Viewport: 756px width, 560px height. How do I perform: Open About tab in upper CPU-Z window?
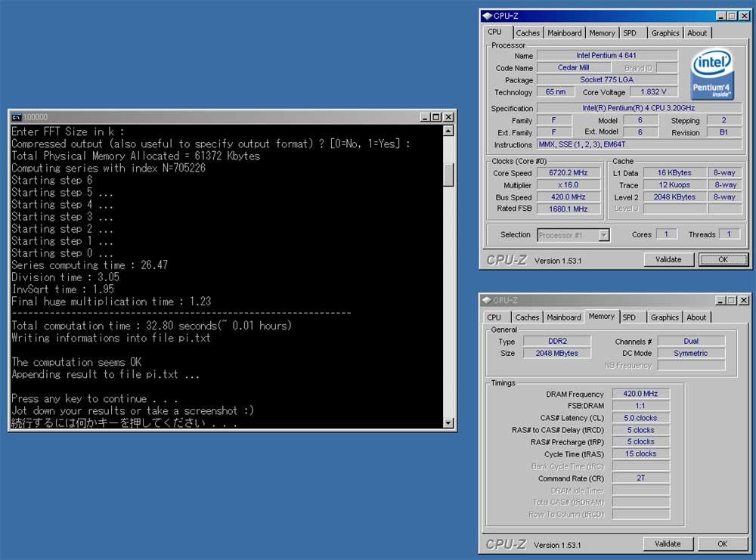tap(697, 33)
